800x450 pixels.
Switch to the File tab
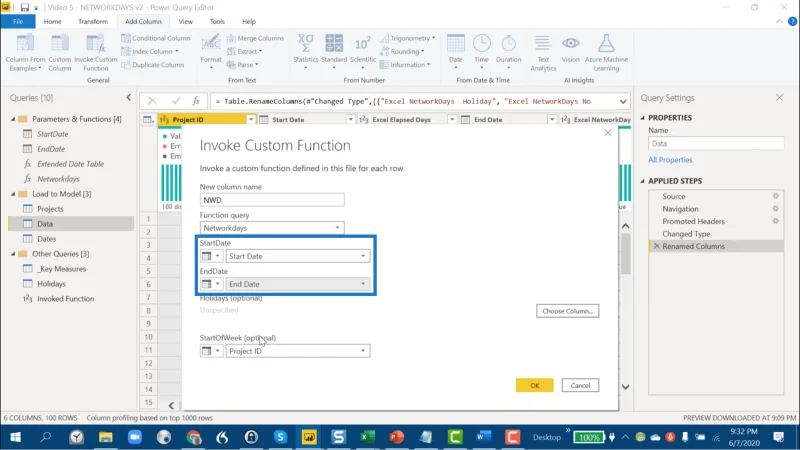tap(18, 21)
